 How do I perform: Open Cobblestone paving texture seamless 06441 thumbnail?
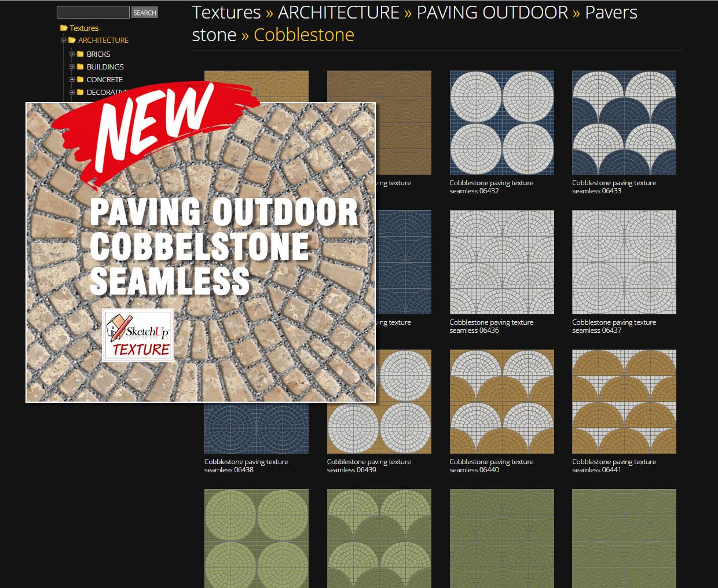coord(624,401)
